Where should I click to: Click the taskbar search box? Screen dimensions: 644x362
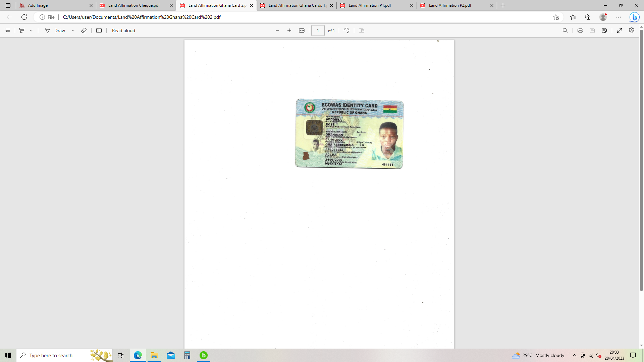pyautogui.click(x=65, y=355)
